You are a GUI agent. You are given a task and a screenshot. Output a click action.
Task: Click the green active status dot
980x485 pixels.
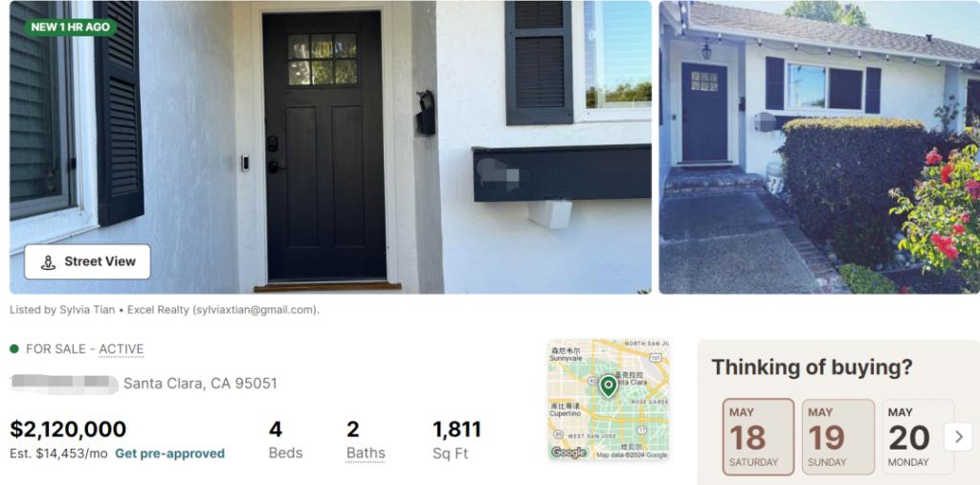(x=14, y=349)
